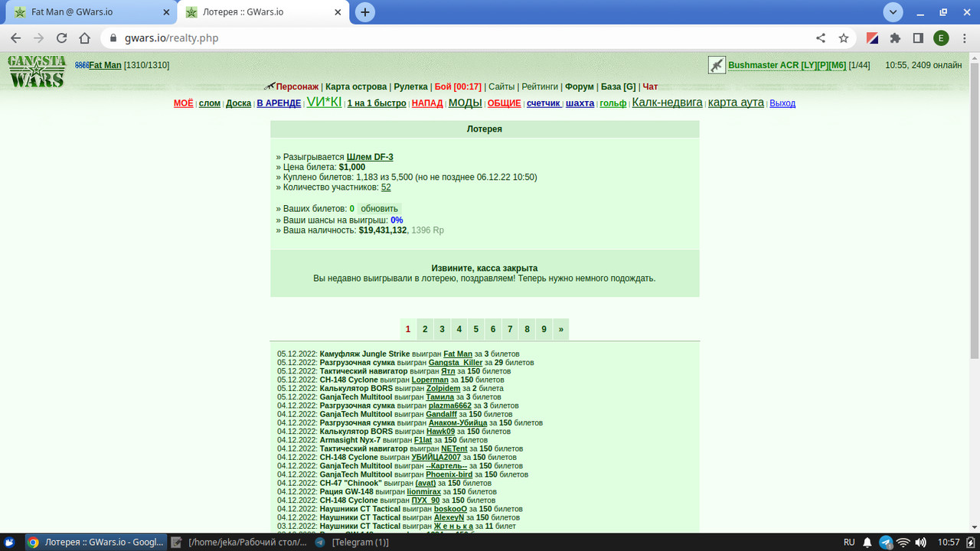Click the Калк-недвига link

tap(667, 103)
